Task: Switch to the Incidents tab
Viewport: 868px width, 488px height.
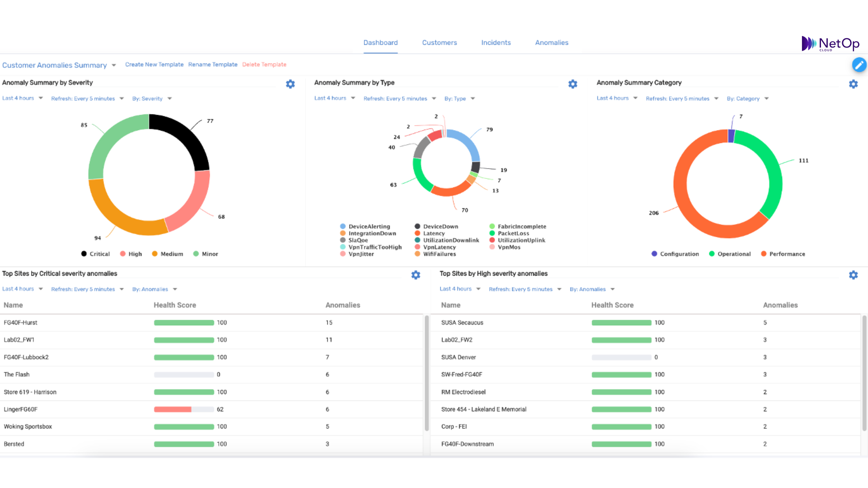Action: tap(496, 42)
